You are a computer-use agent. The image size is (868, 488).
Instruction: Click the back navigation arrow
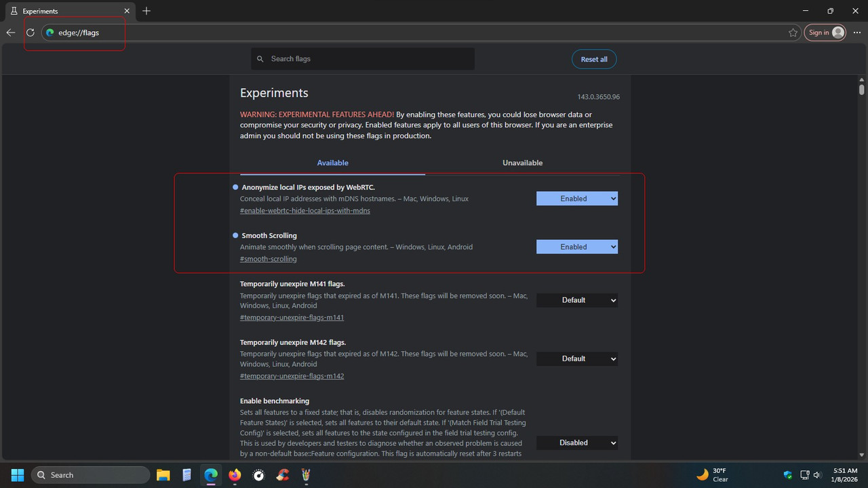pos(11,33)
